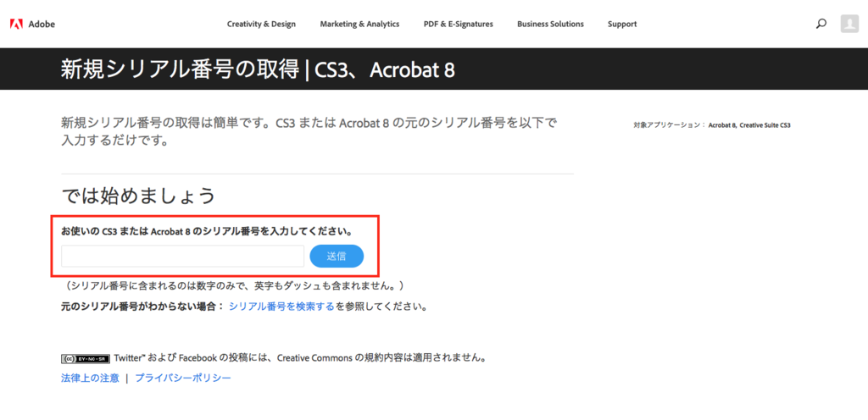Click the note シリアル番号に含まれるのは数字のみ
The height and width of the screenshot is (420, 868).
pyautogui.click(x=236, y=285)
